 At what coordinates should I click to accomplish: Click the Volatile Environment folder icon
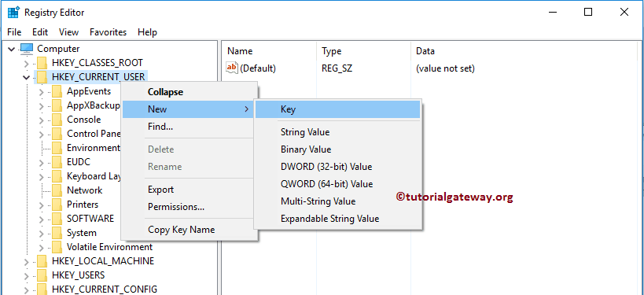pos(57,247)
